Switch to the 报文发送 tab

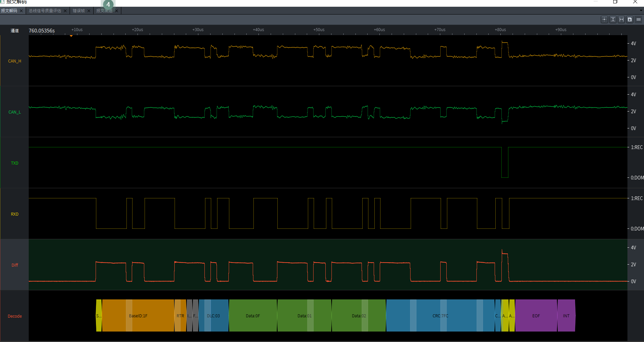[104, 11]
